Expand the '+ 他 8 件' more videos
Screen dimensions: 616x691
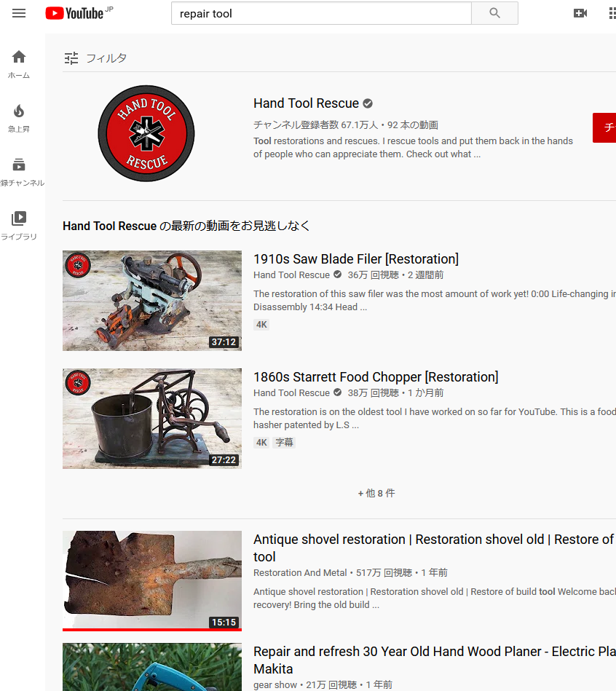pos(376,493)
